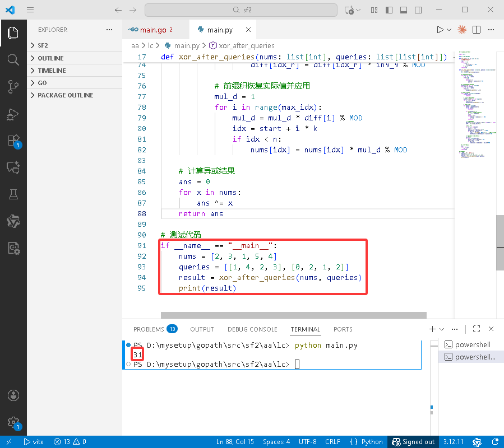This screenshot has height=448, width=504.
Task: Maximize the terminal panel size
Action: [x=477, y=329]
